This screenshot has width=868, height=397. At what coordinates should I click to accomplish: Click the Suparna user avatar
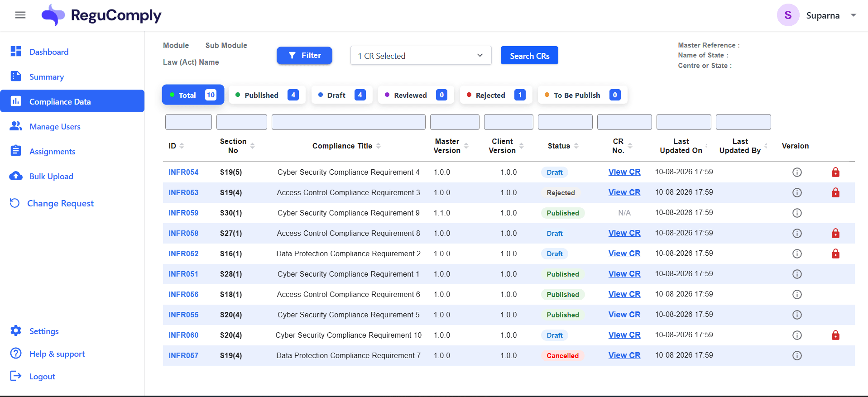[x=788, y=15]
